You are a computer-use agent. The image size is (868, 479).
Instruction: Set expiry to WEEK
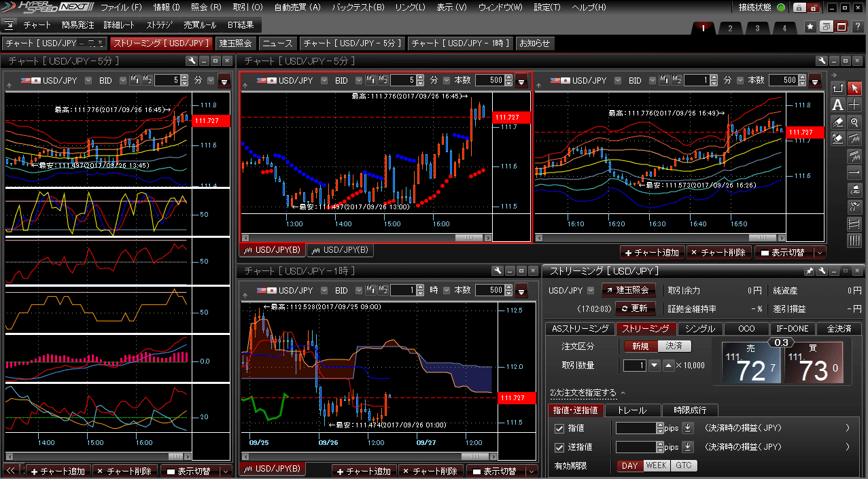(x=656, y=466)
